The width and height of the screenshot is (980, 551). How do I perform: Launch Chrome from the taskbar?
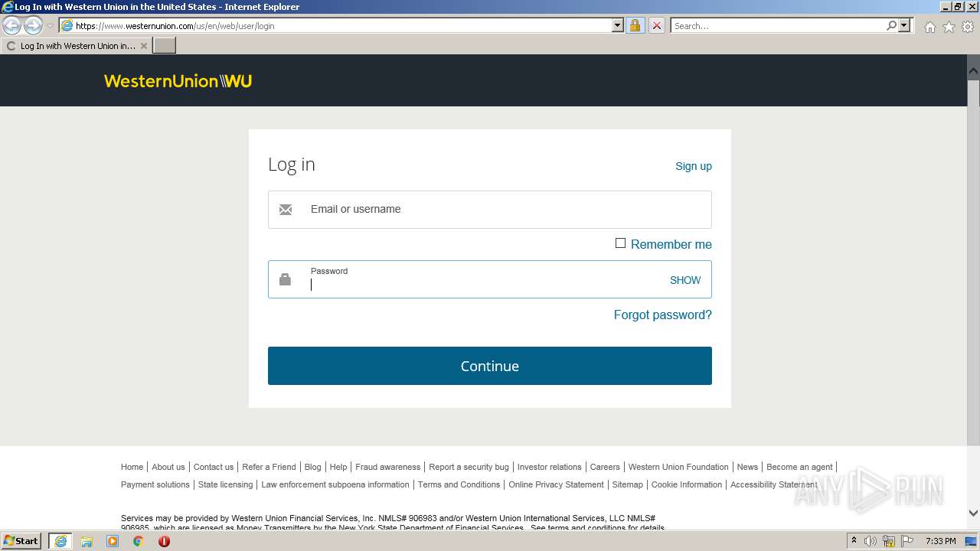pos(139,541)
